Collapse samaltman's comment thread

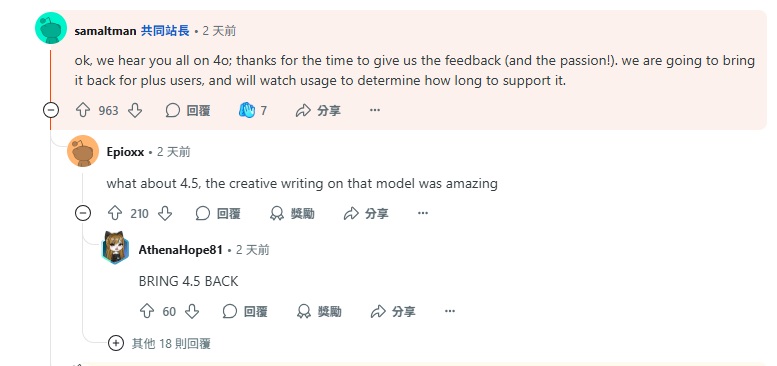51,110
